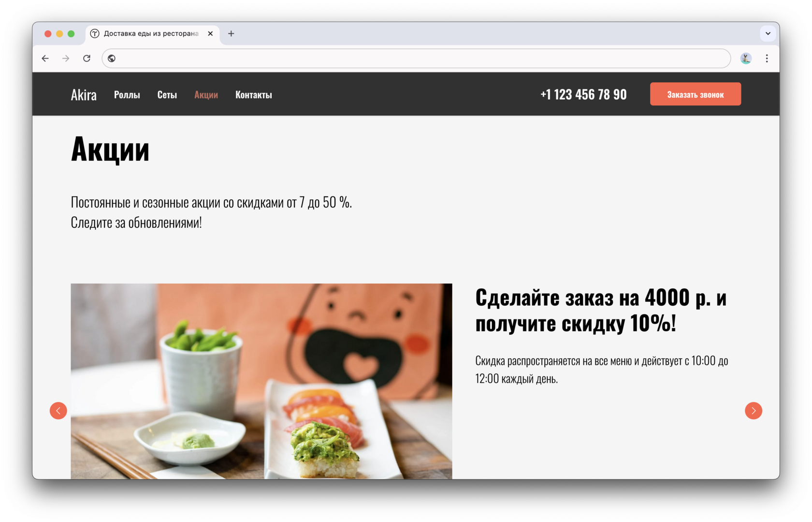812x522 pixels.
Task: Select the Акции navigation link
Action: pyautogui.click(x=206, y=95)
